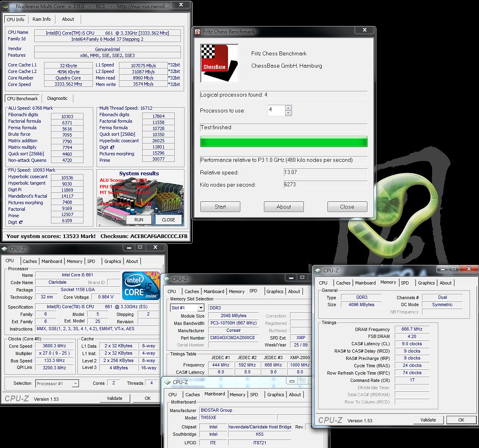Click the Close button in Fritz Chess Benchmark
This screenshot has width=479, height=448.
click(347, 207)
